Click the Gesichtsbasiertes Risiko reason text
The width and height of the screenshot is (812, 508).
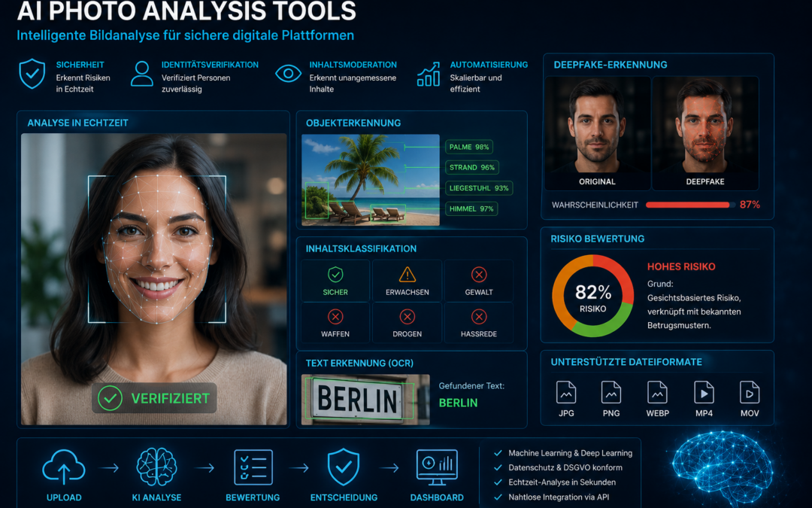(694, 312)
